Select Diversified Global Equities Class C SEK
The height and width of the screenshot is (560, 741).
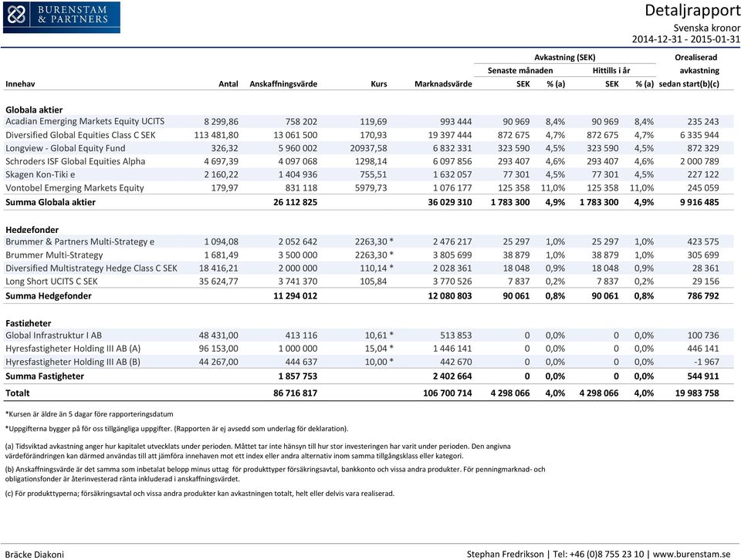[x=80, y=135]
